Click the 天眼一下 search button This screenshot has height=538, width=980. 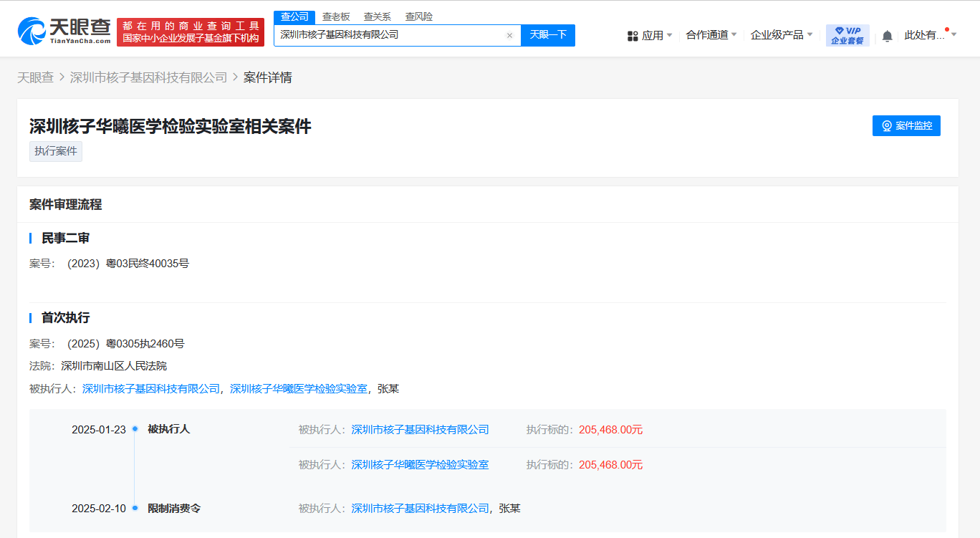click(x=548, y=35)
